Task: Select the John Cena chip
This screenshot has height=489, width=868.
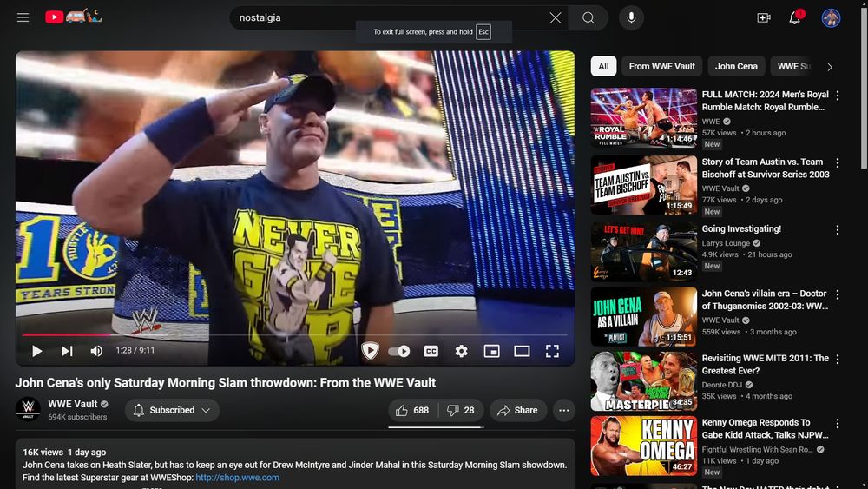Action: [x=736, y=66]
